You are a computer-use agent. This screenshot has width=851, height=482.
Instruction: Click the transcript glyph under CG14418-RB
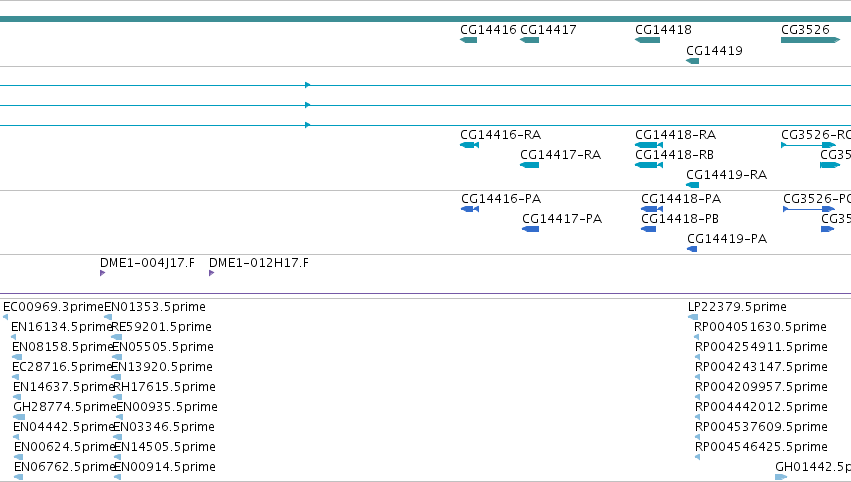click(649, 165)
